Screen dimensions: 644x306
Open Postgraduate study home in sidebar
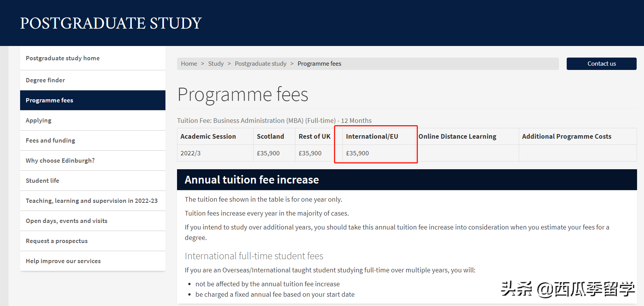[63, 58]
